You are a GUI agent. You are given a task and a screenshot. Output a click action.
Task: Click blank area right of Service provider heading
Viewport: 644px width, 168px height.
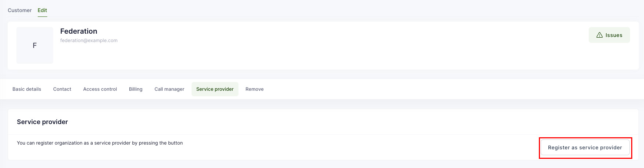[330, 122]
